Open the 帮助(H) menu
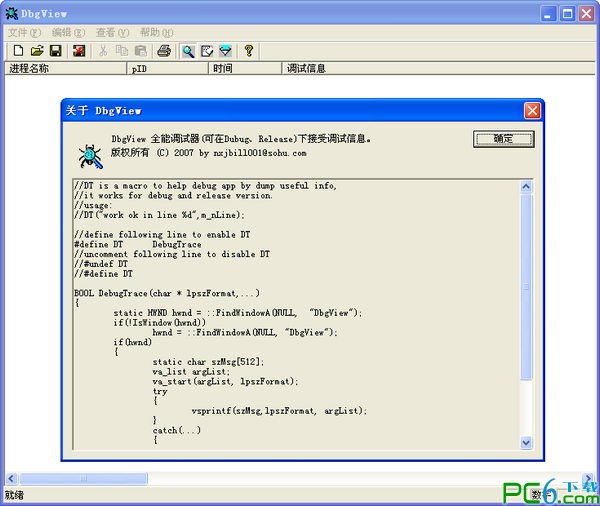The width and height of the screenshot is (600, 506). click(157, 33)
